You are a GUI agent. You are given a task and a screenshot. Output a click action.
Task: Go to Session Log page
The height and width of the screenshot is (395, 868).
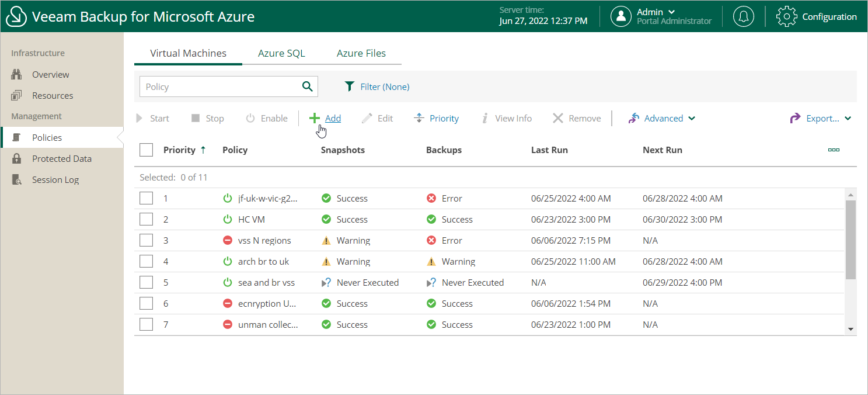click(55, 179)
